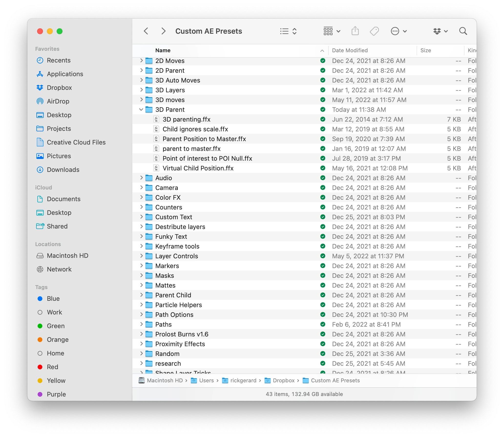Click the Edit Tags toolbar icon
This screenshot has width=504, height=437.
[374, 31]
